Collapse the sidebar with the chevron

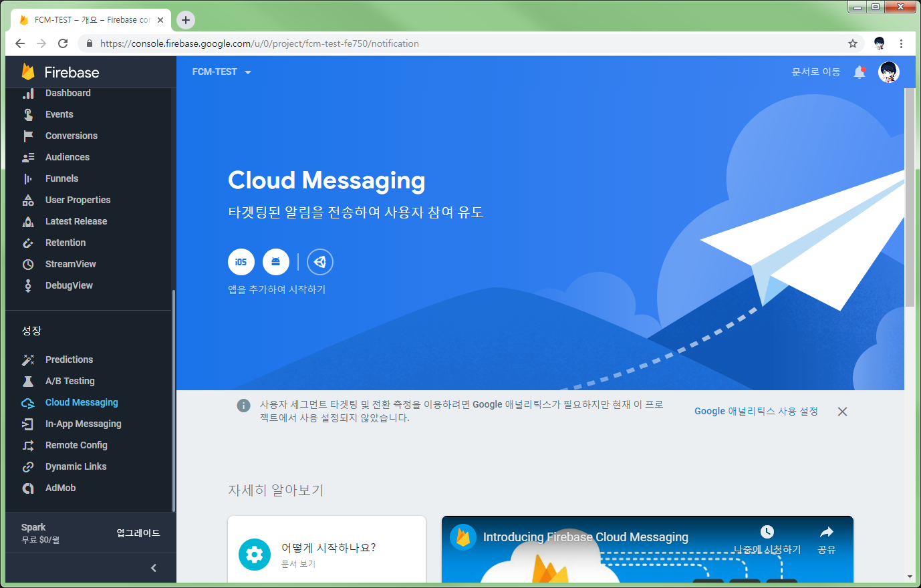click(154, 568)
